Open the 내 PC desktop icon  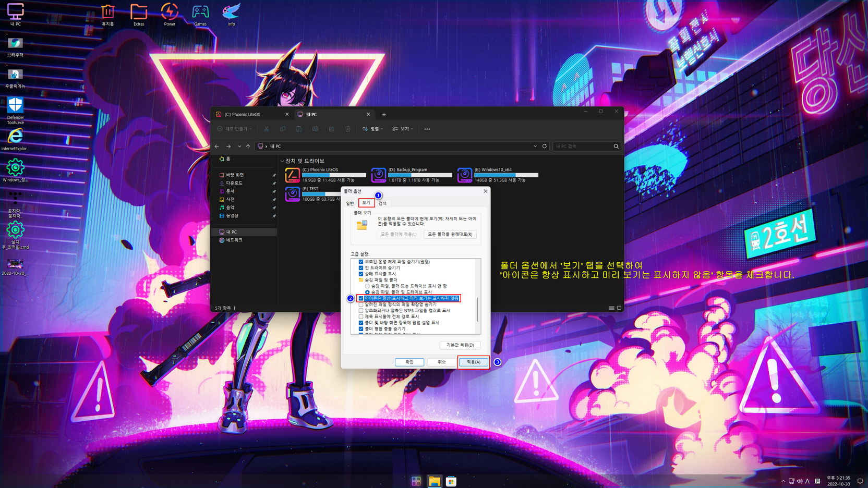click(15, 14)
